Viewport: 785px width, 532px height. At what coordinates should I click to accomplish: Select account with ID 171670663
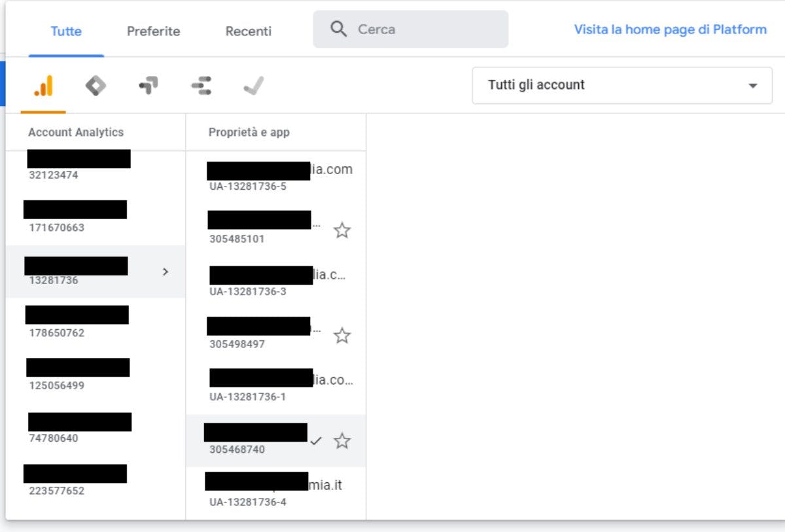coord(96,219)
